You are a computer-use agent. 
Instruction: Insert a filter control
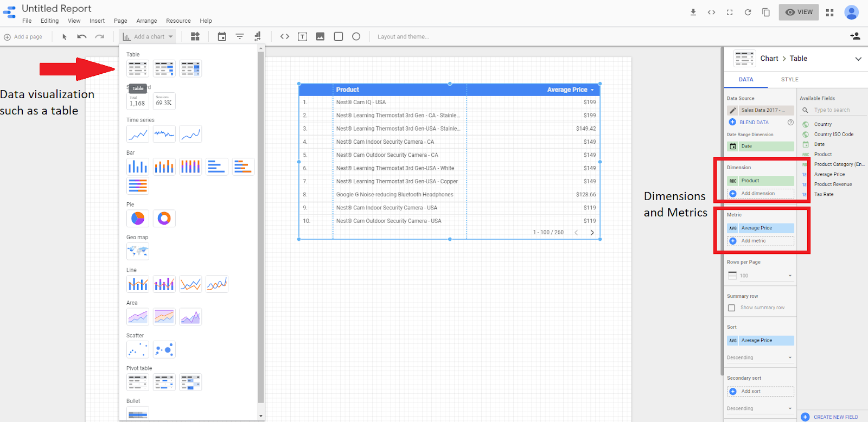240,36
